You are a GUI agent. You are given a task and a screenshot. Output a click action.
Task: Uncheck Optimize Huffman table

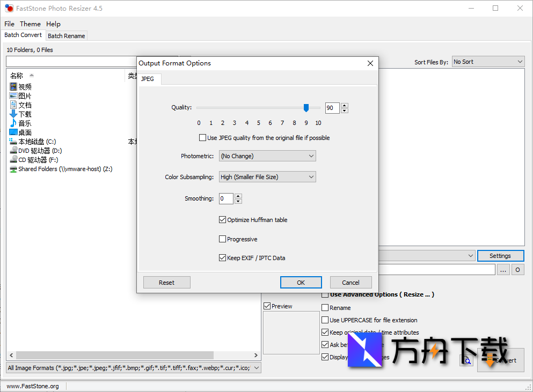tap(223, 220)
